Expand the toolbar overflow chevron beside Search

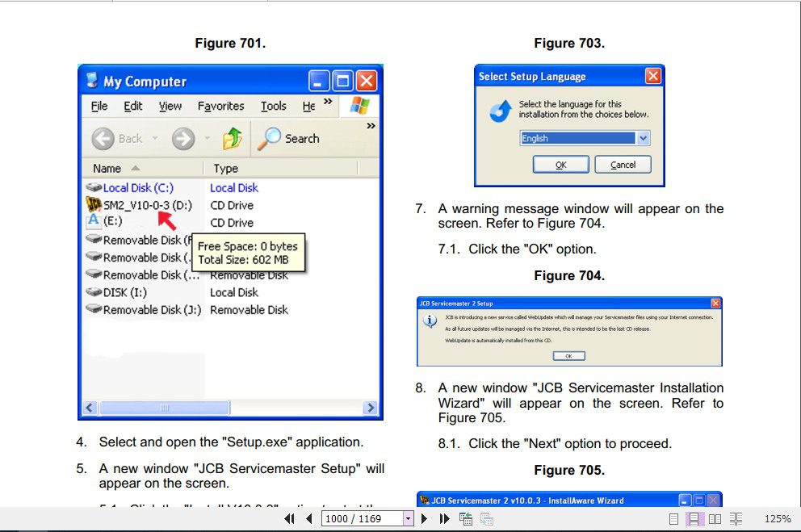(371, 126)
